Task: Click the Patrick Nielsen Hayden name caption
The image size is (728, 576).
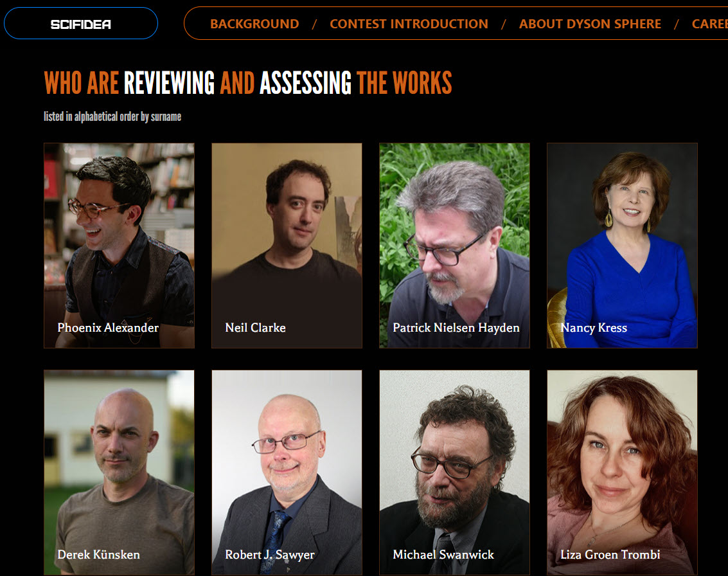Action: (x=456, y=328)
